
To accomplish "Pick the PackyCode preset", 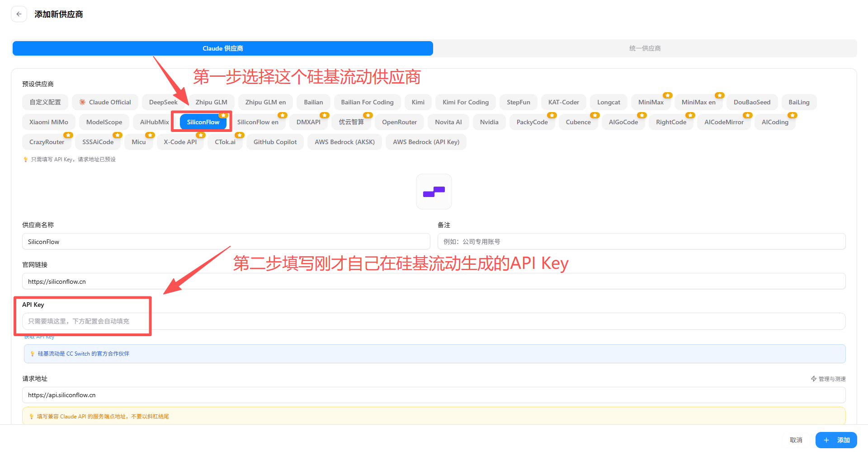I will (532, 122).
